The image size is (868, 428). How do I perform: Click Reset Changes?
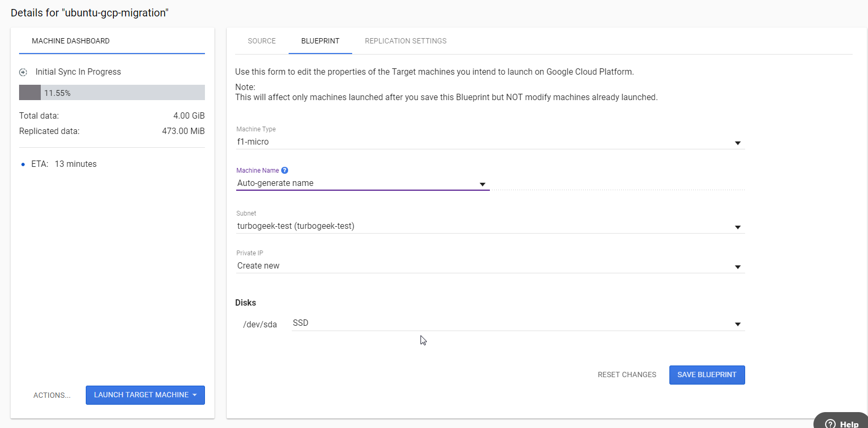(627, 375)
